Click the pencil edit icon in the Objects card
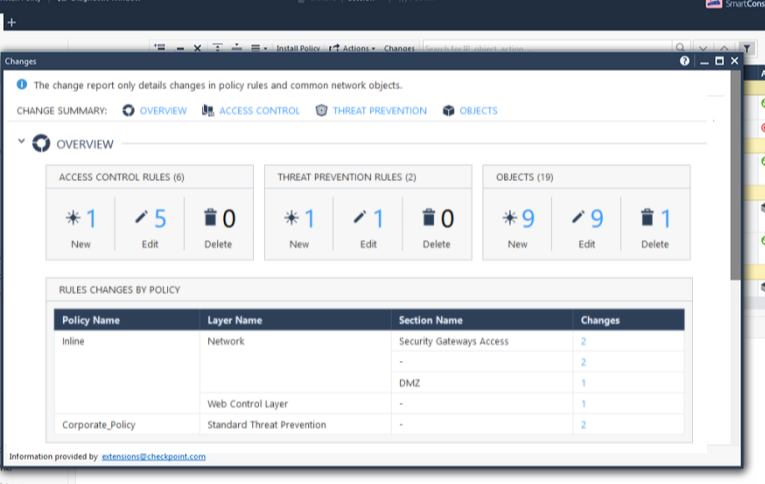Image resolution: width=765 pixels, height=484 pixels. click(578, 217)
